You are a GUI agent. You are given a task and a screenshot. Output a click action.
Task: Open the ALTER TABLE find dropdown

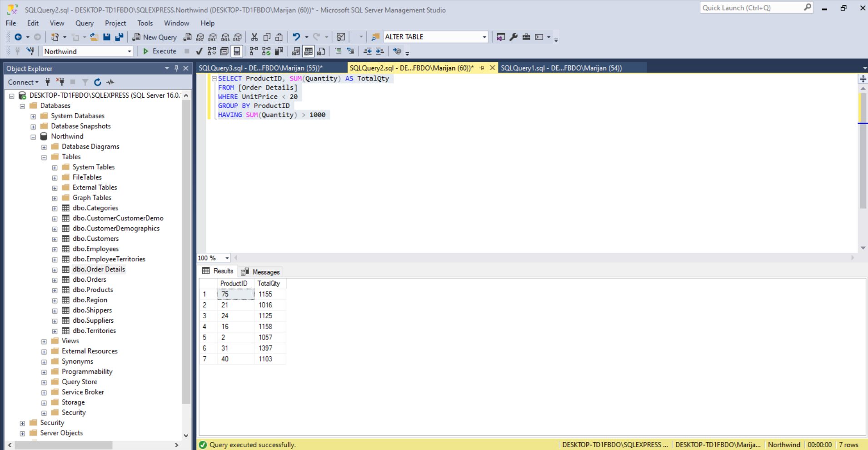pos(484,37)
